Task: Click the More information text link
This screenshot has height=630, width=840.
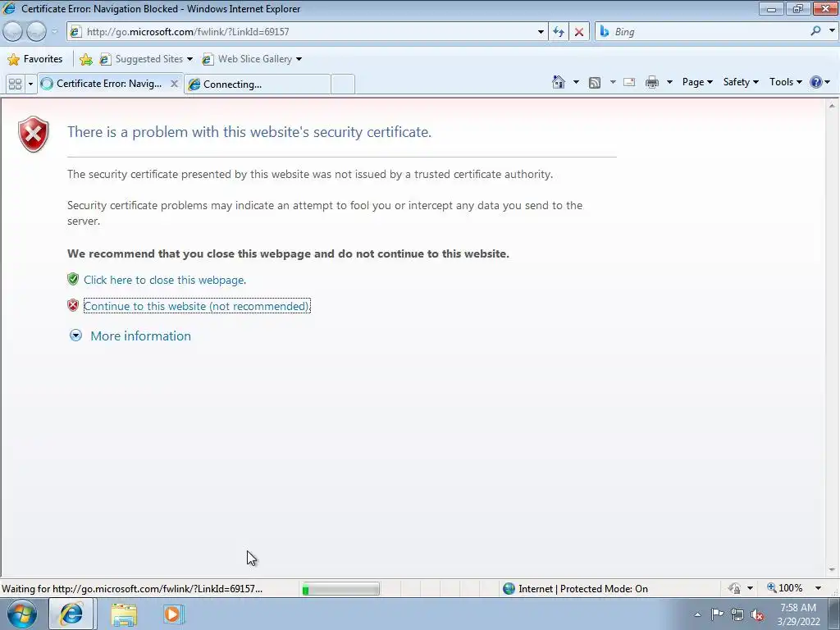Action: click(140, 336)
